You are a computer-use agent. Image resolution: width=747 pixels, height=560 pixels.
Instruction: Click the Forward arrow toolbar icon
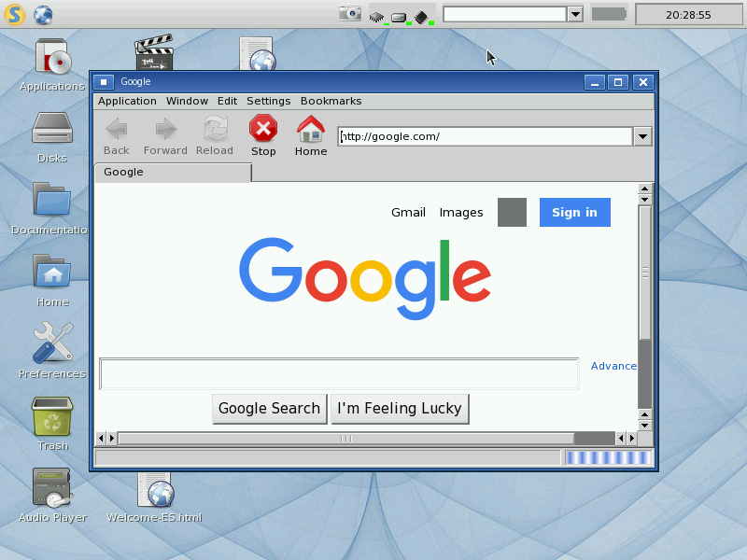pos(166,129)
